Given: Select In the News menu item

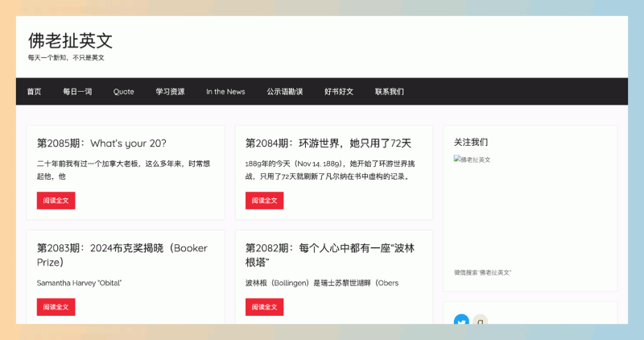Looking at the screenshot, I should [225, 91].
